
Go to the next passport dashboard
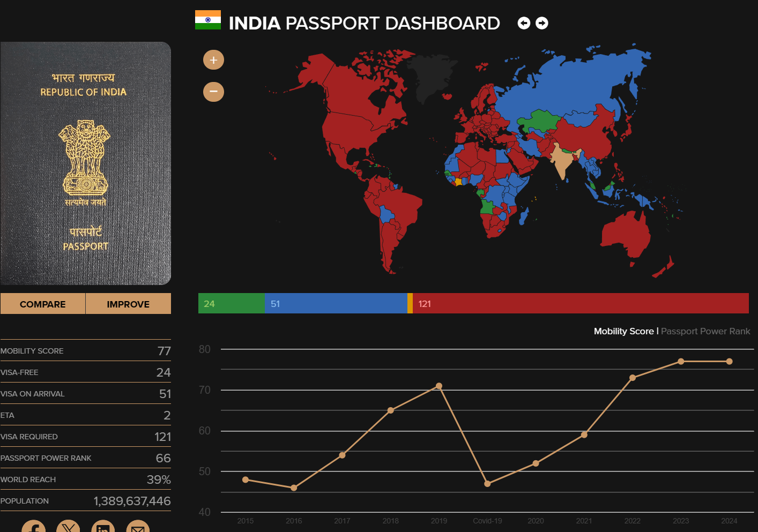(x=542, y=23)
